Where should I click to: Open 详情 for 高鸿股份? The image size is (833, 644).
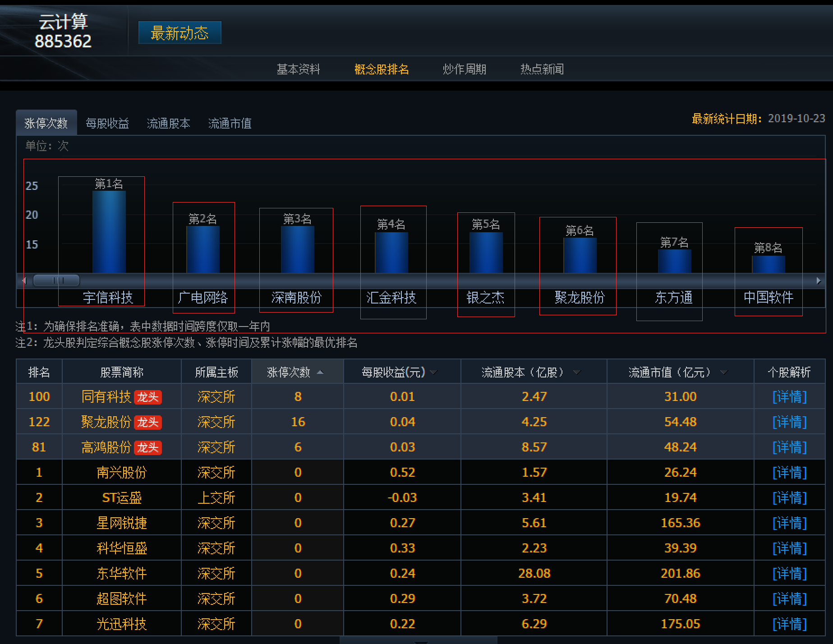(x=790, y=447)
